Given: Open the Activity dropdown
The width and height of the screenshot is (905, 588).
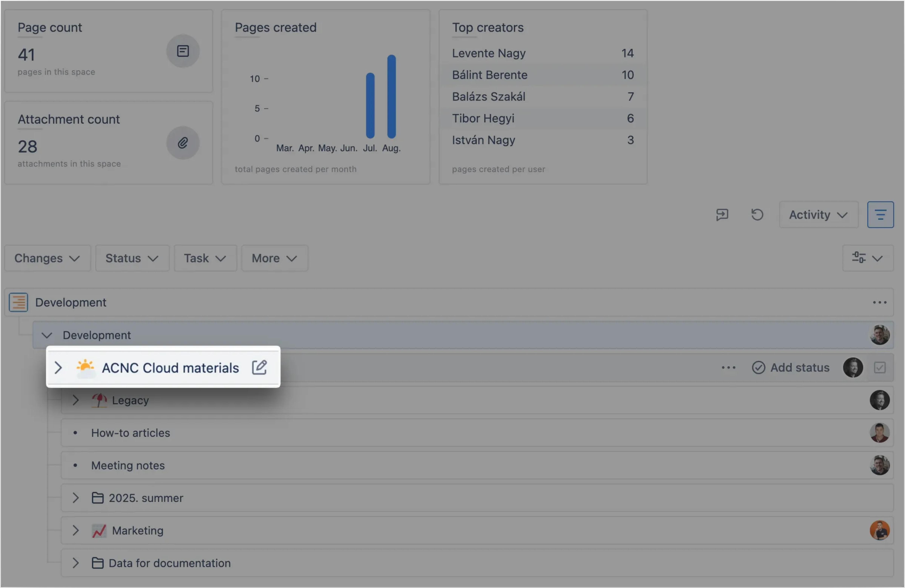Looking at the screenshot, I should [818, 215].
